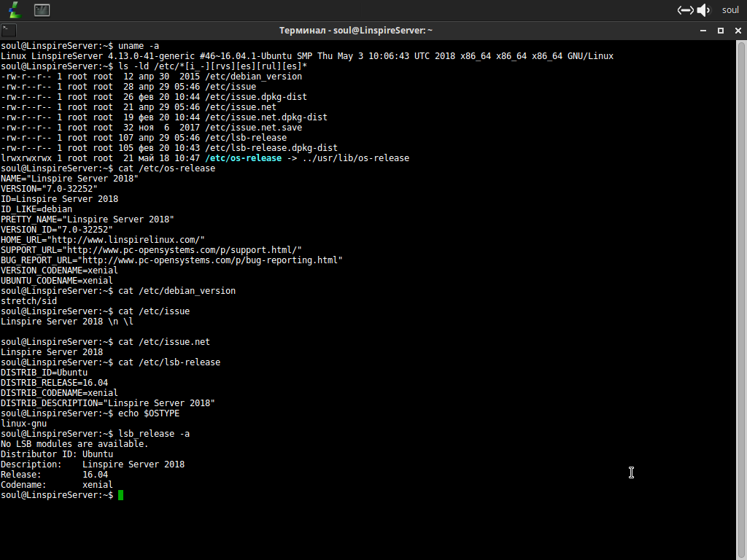Click the terminal launcher in top panel
The image size is (747, 560).
coord(42,10)
